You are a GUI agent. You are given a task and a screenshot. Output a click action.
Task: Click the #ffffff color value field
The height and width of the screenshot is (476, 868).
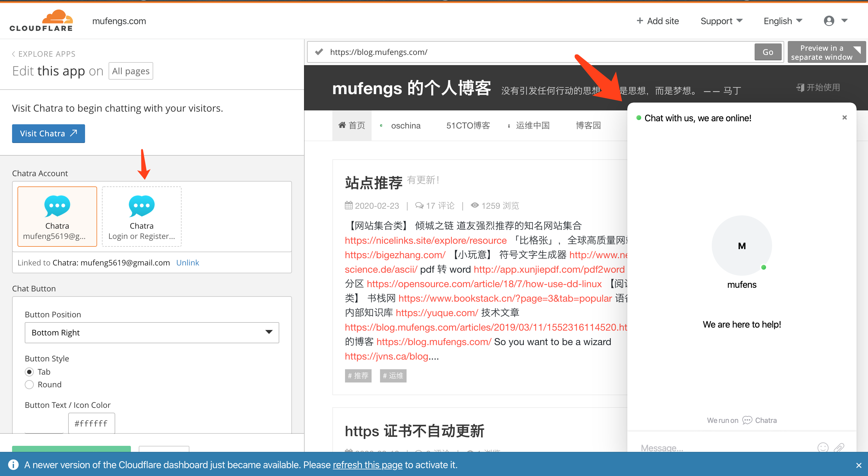click(x=91, y=424)
